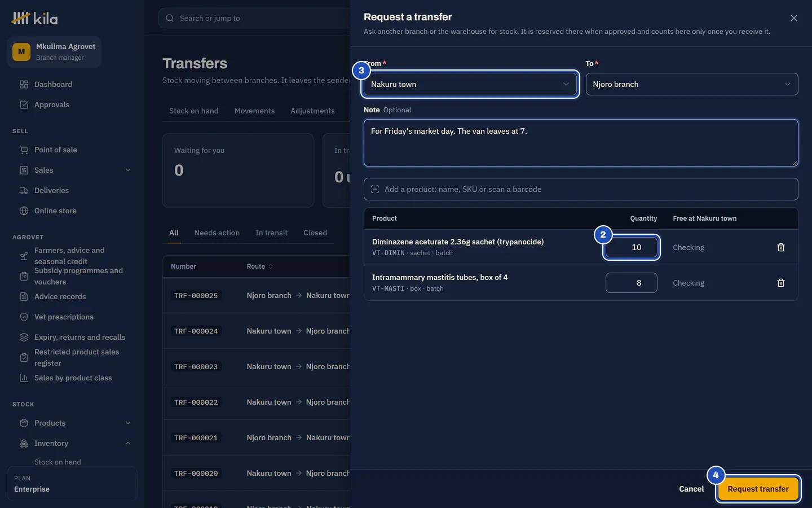812x508 pixels.
Task: Collapse the Inventory submenu in sidebar
Action: pyautogui.click(x=128, y=443)
